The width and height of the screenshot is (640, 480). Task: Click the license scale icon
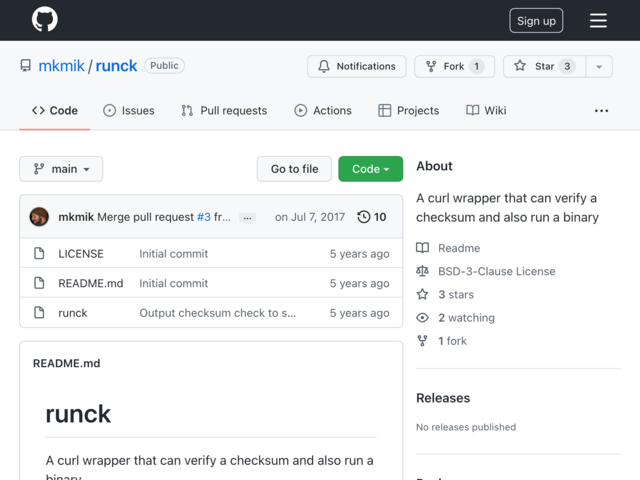422,271
